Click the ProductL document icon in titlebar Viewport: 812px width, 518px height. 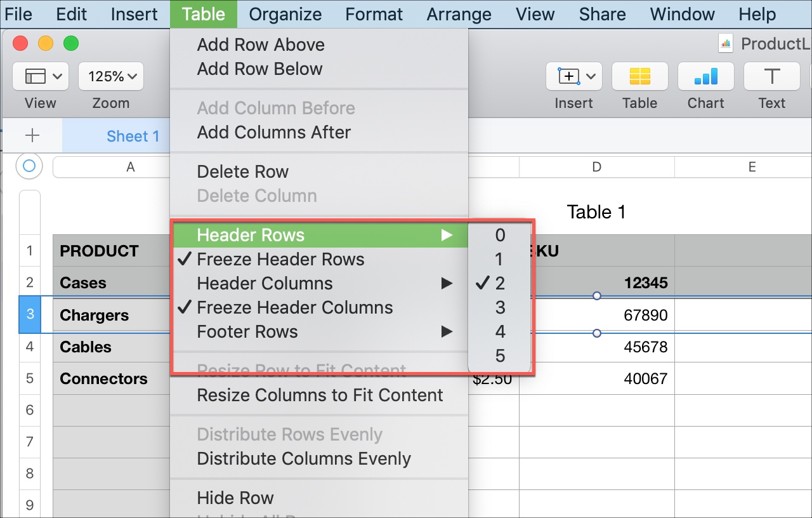click(x=725, y=43)
